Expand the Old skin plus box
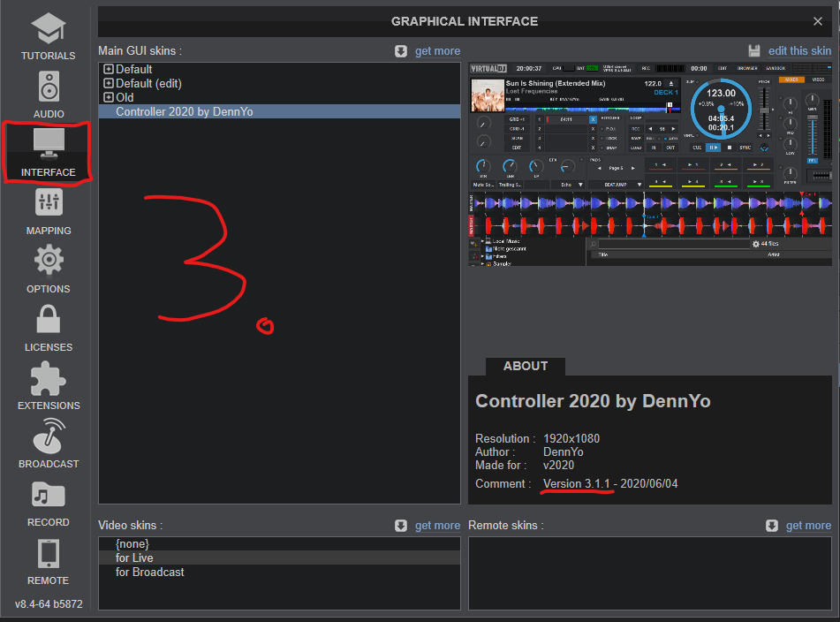This screenshot has width=840, height=622. click(109, 97)
